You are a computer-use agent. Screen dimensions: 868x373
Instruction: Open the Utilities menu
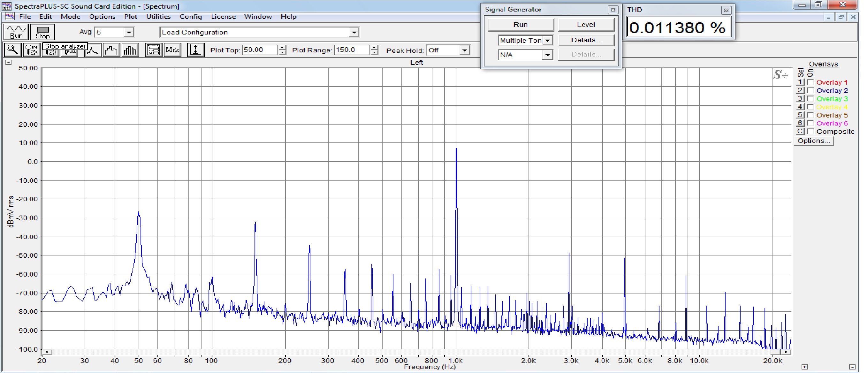tap(158, 17)
